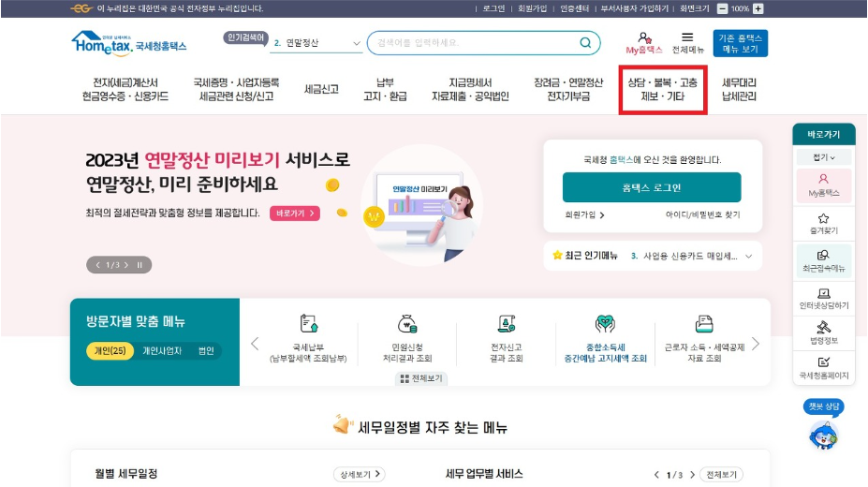
Task: Click the search magnifier icon
Action: pyautogui.click(x=585, y=43)
